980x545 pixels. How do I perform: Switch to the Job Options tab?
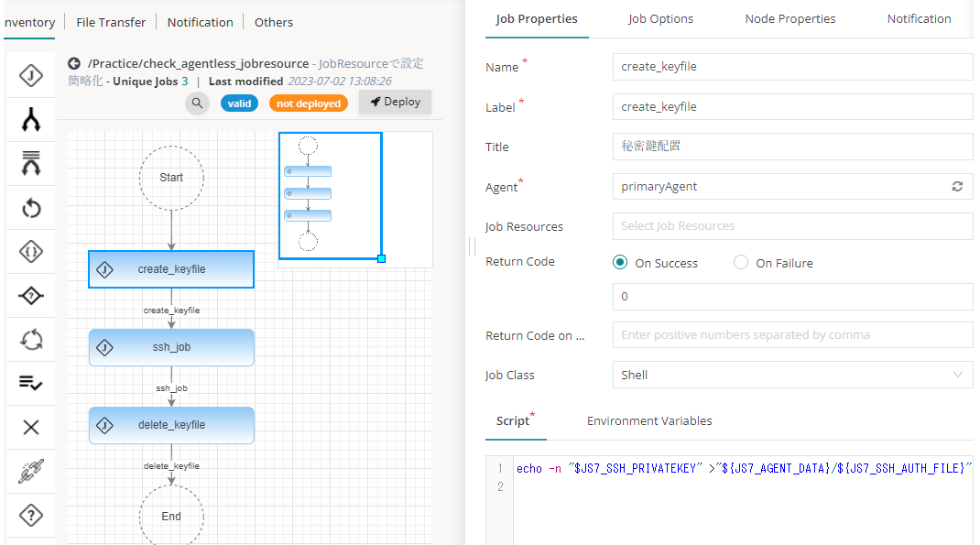click(x=661, y=18)
